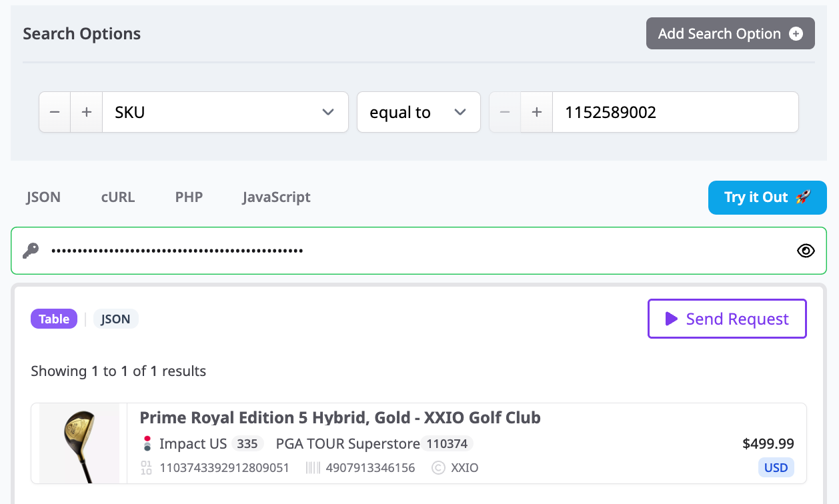The height and width of the screenshot is (504, 839).
Task: Open Prime Royal Edition 5 Hybrid product title
Action: 340,418
